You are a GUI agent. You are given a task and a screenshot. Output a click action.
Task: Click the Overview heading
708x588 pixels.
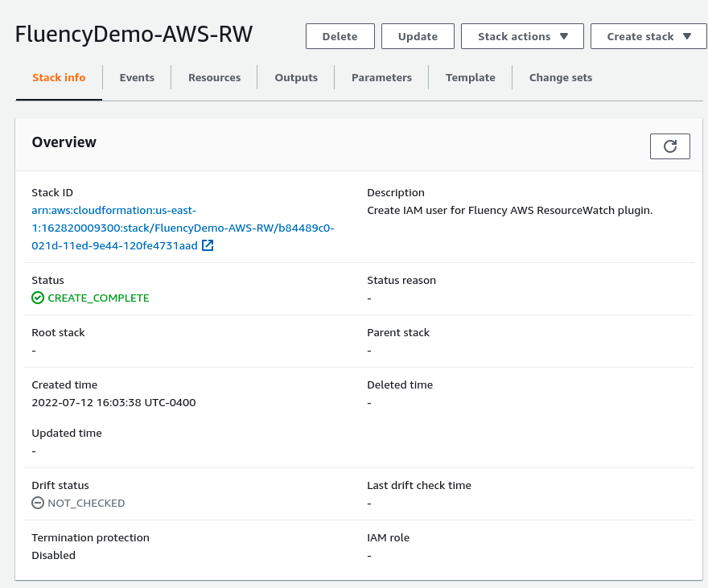coord(64,142)
